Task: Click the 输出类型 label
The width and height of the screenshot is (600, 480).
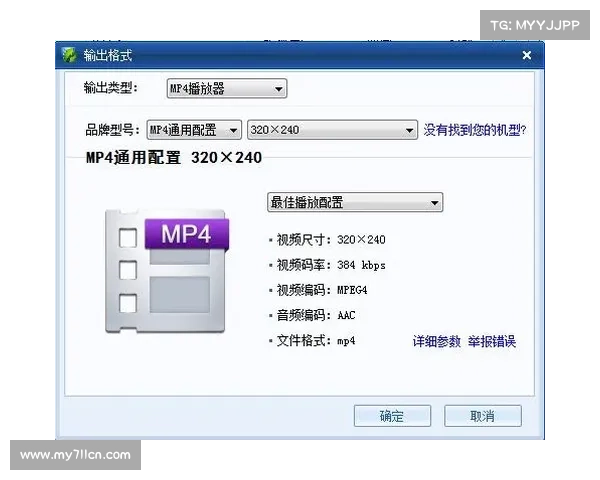Action: pos(111,88)
